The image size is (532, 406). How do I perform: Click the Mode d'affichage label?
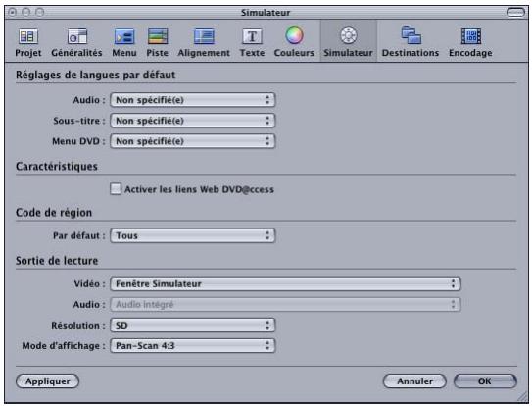click(64, 346)
